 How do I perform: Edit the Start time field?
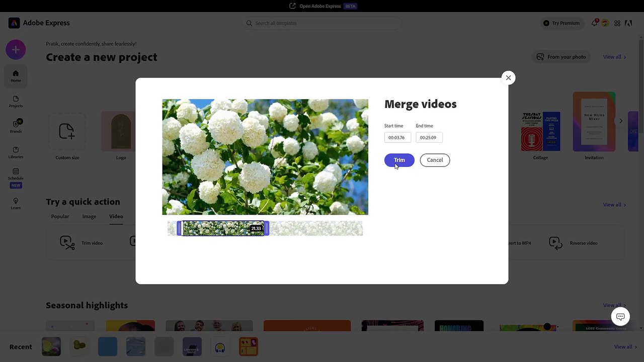(397, 137)
